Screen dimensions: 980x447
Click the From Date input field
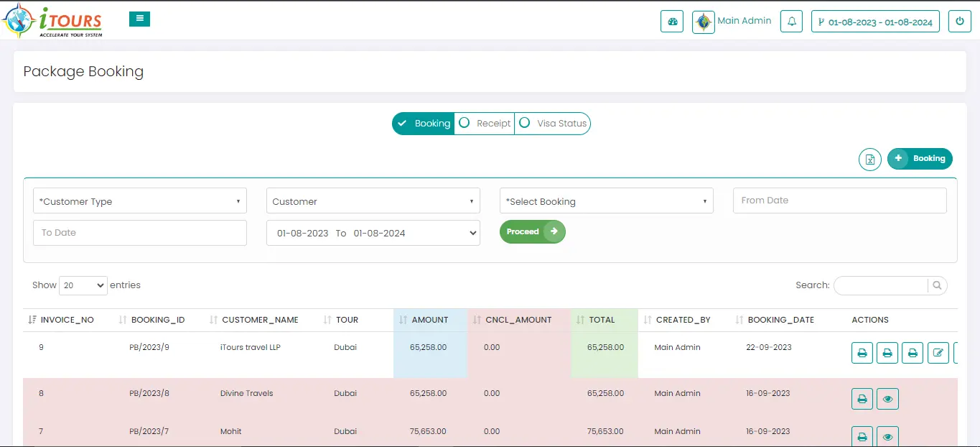click(x=839, y=201)
